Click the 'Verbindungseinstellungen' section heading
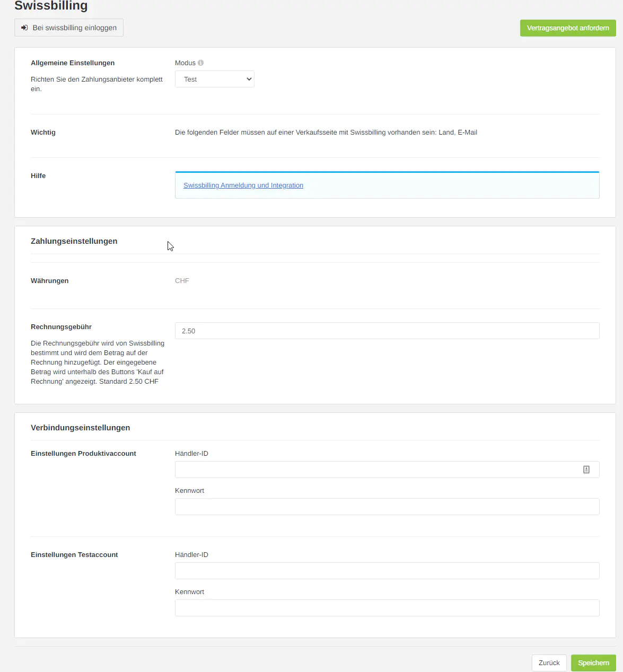Viewport: 623px width, 672px height. click(x=81, y=428)
